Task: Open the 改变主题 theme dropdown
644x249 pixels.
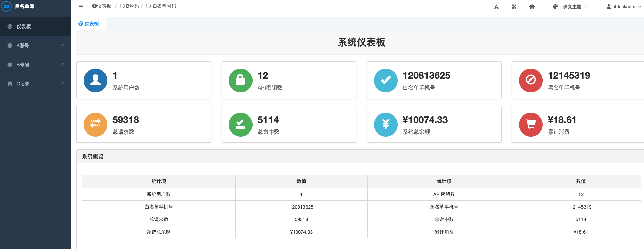Action: [570, 7]
